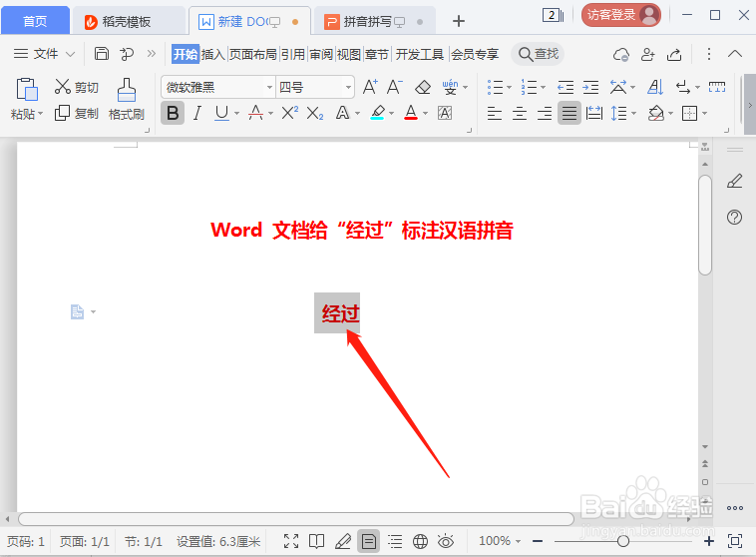Click the Paste clipboard icon
This screenshot has height=557, width=756.
point(27,89)
